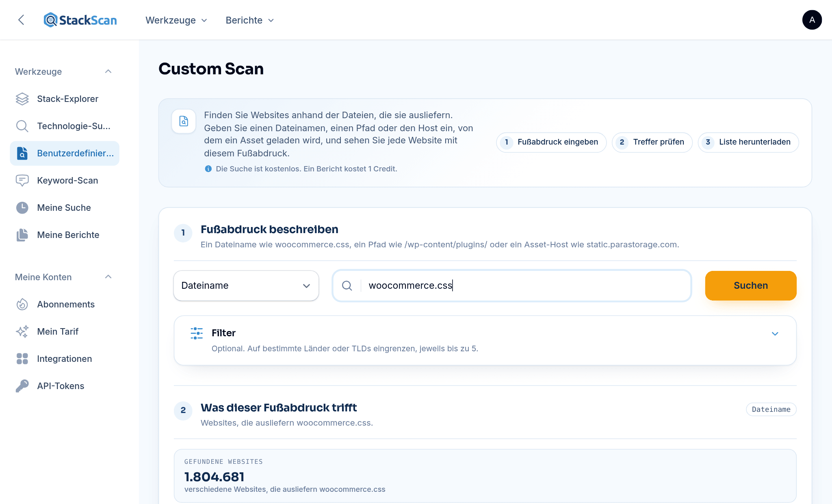Click the Custom Scan heading
This screenshot has width=832, height=504.
[211, 69]
